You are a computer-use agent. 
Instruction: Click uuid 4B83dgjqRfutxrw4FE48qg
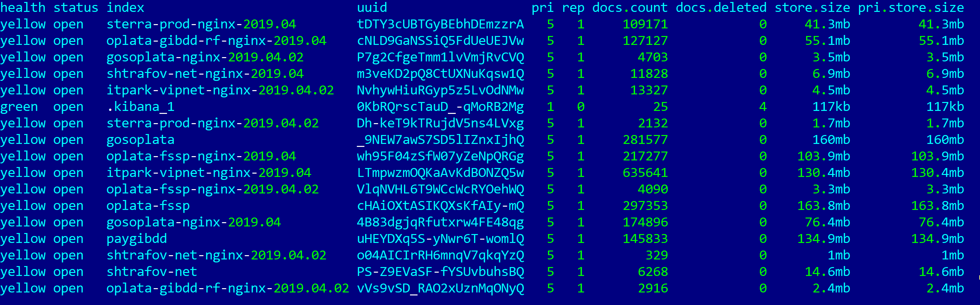click(441, 222)
